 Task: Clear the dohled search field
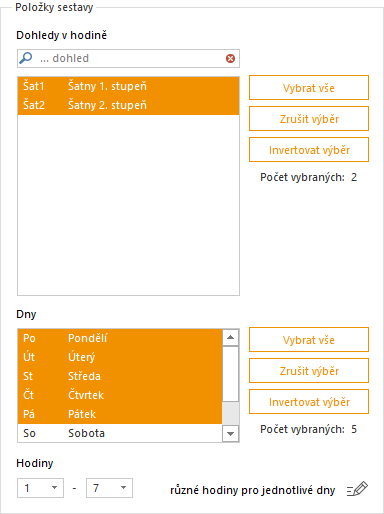pos(230,59)
